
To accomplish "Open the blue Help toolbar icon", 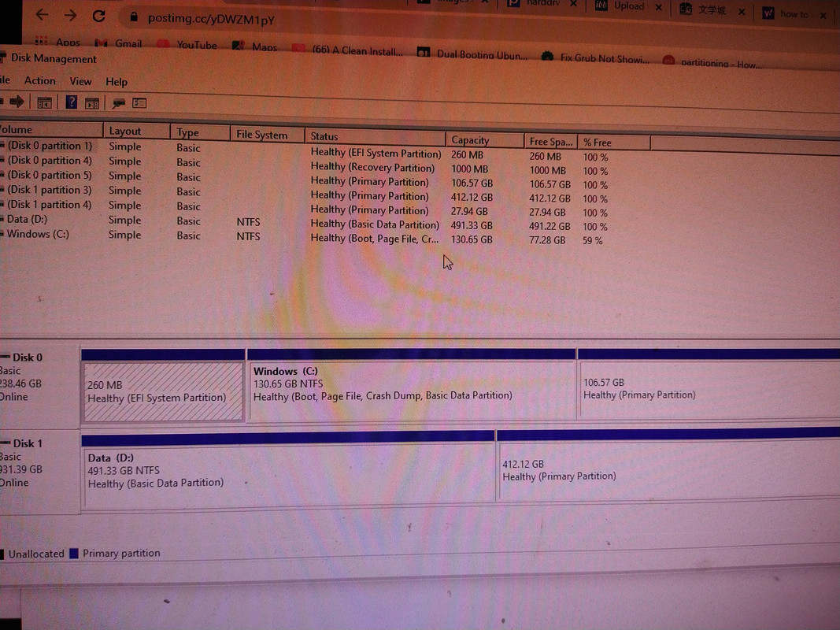I will pyautogui.click(x=72, y=102).
